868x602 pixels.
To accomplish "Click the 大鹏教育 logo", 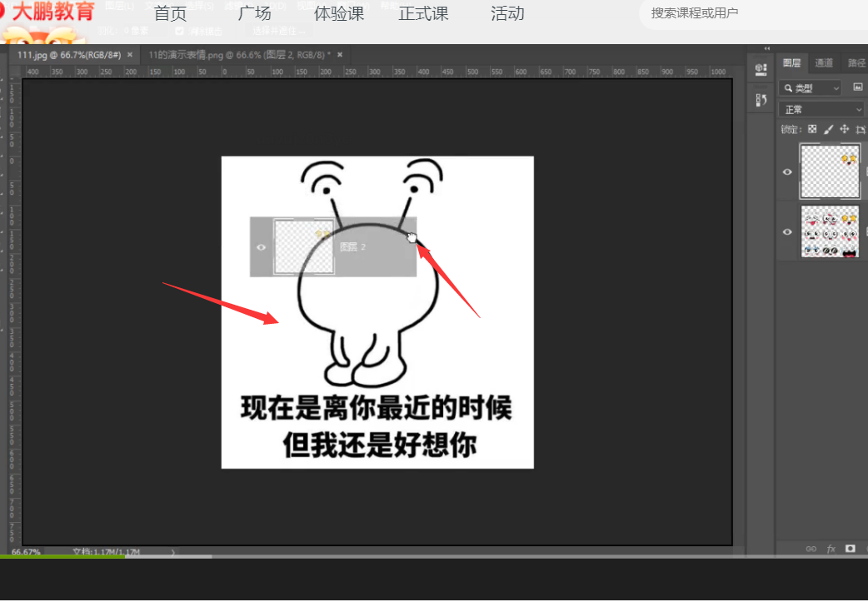I will point(48,12).
